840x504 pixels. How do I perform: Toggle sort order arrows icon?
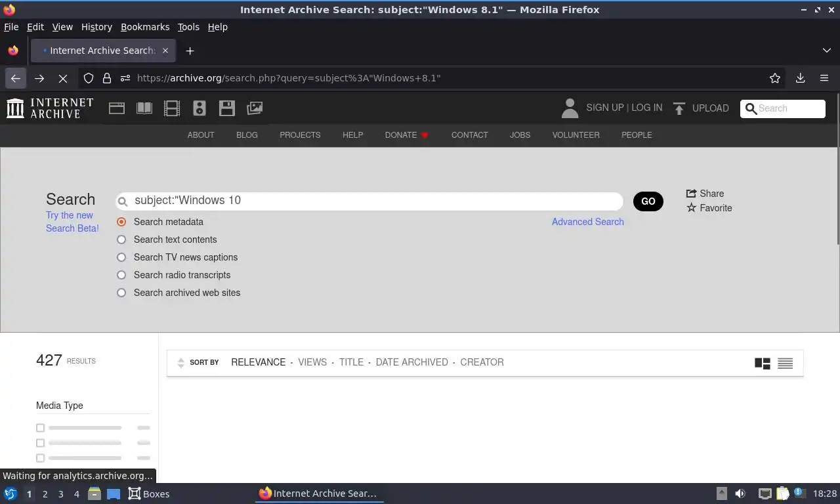(x=181, y=362)
